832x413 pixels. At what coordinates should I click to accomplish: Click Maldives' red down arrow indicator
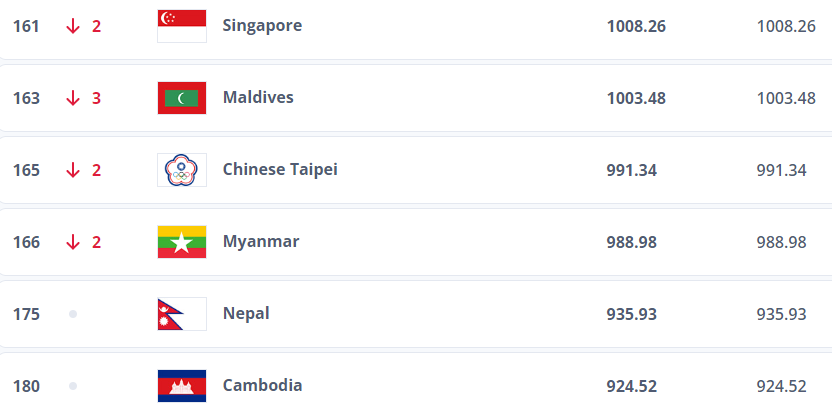point(73,98)
